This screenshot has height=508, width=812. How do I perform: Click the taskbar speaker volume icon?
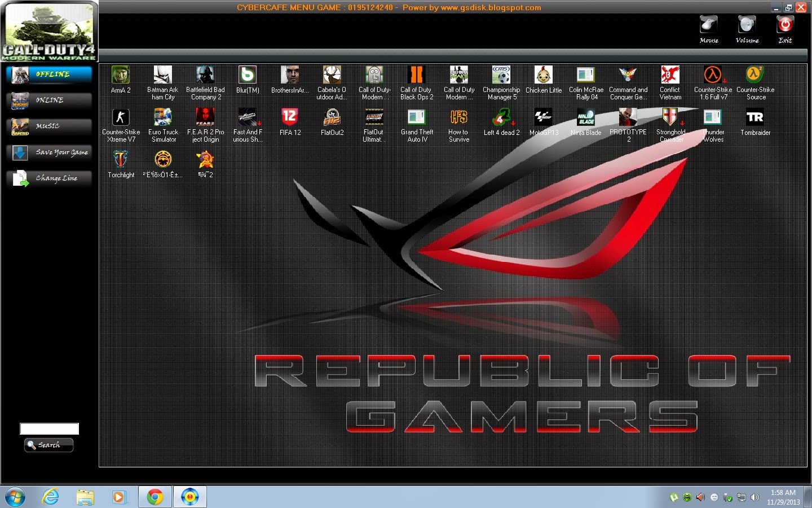(755, 498)
